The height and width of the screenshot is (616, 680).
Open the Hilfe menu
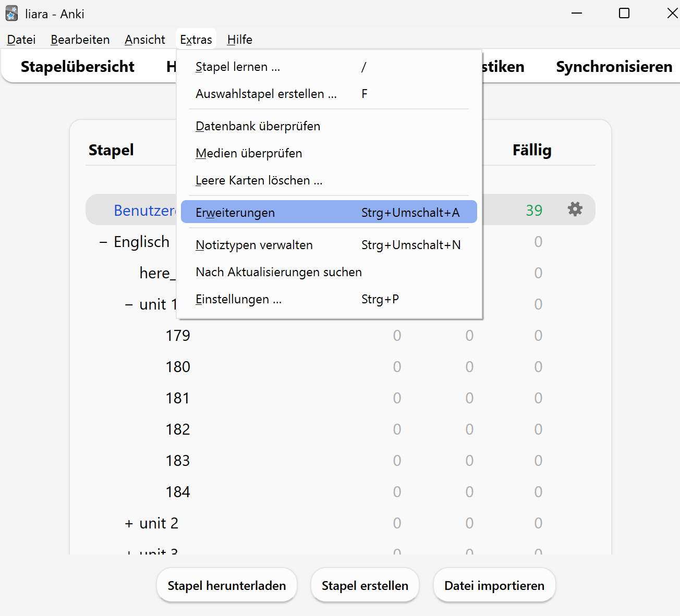pos(240,40)
